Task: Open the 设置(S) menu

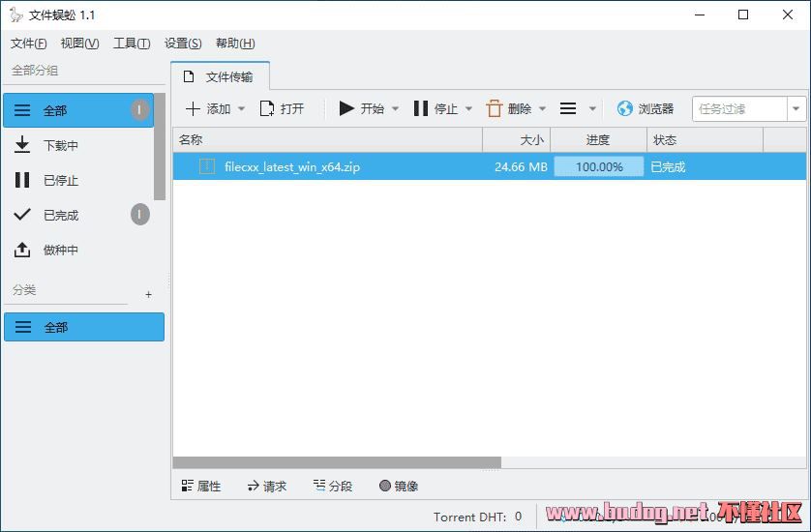Action: [183, 44]
